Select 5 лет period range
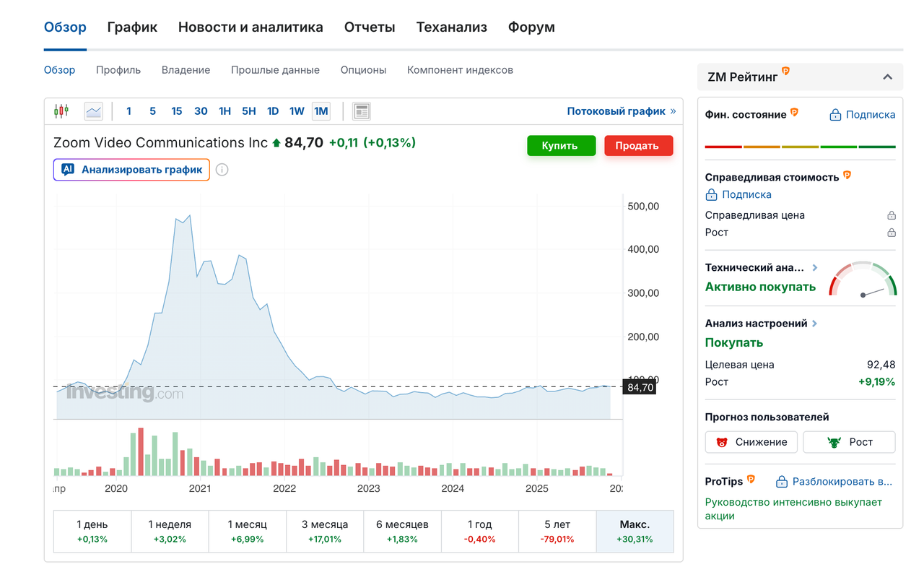 [557, 532]
